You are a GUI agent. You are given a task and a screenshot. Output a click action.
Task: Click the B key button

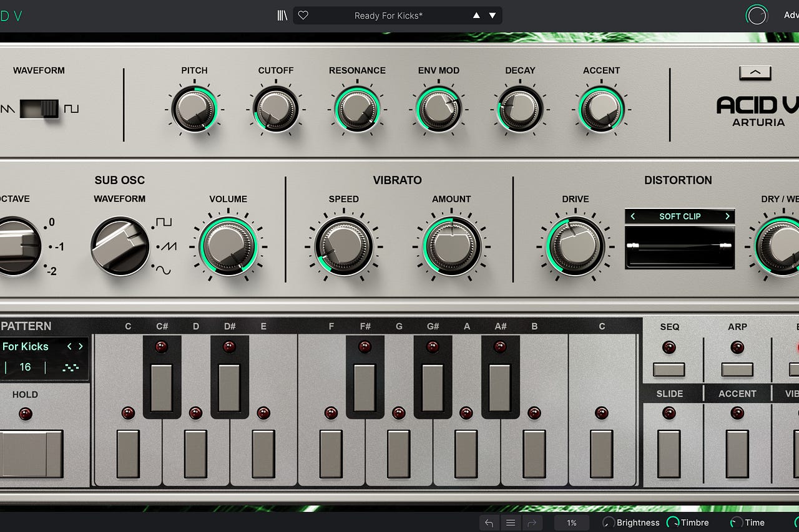click(534, 454)
